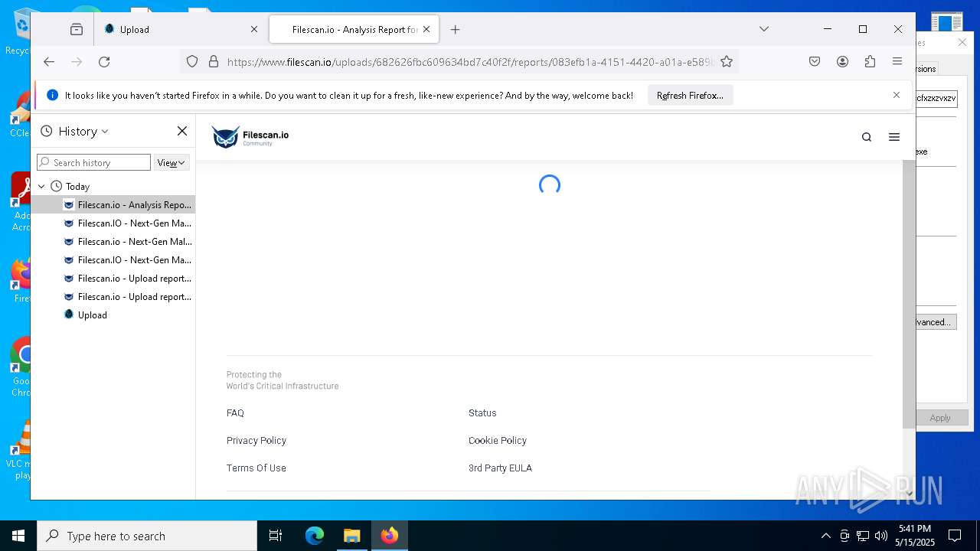The image size is (980, 551).
Task: Open the View dropdown in the History sidebar
Action: (x=171, y=162)
